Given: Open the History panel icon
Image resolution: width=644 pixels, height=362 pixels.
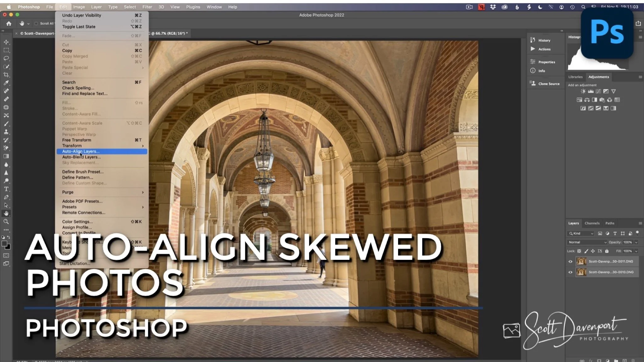Looking at the screenshot, I should tap(533, 40).
